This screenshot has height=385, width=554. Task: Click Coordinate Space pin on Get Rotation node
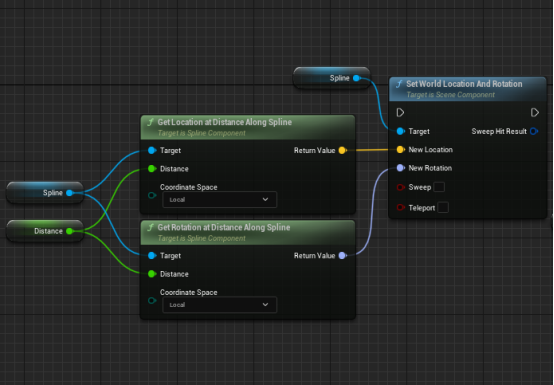coord(152,301)
